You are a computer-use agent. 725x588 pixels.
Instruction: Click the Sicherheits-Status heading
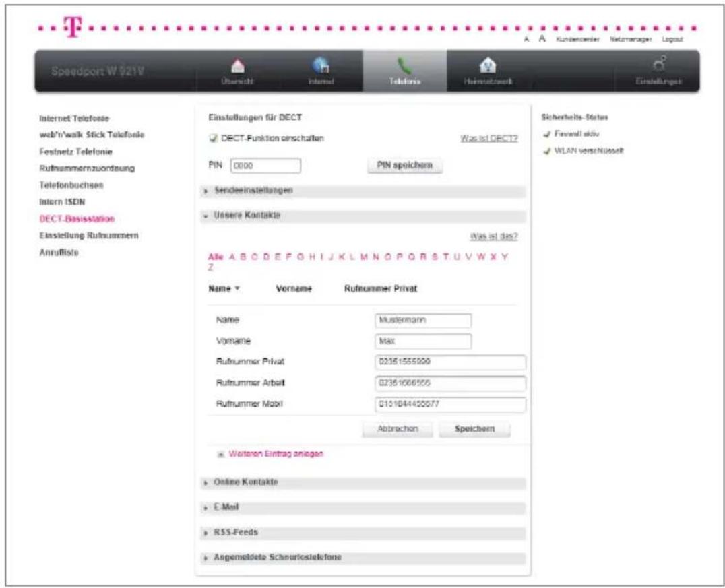click(x=575, y=117)
